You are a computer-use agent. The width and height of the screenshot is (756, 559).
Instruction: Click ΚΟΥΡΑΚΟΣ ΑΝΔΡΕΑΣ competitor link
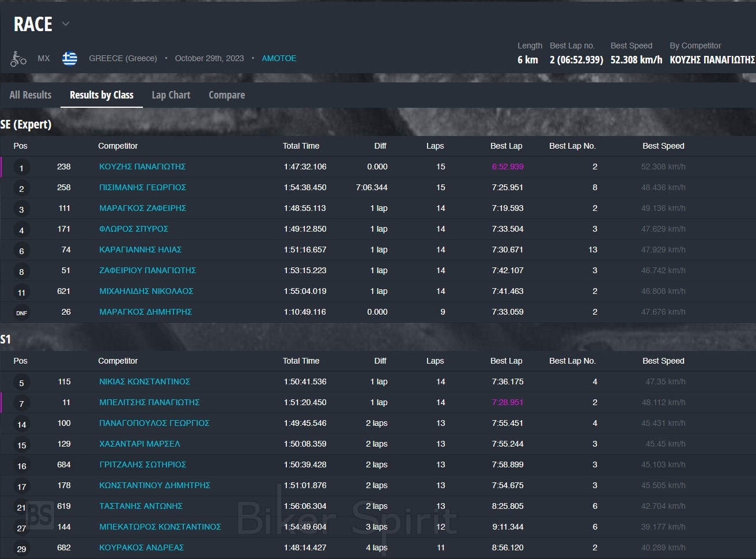[x=141, y=547]
